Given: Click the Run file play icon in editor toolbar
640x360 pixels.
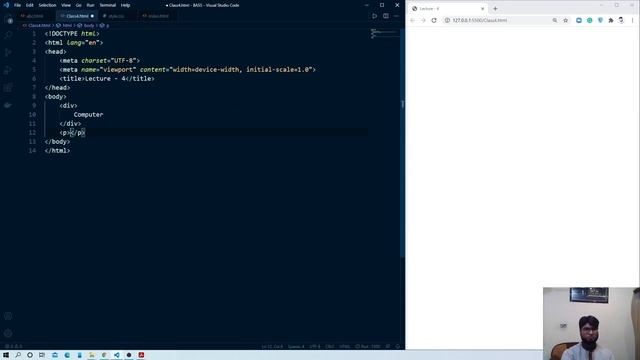Looking at the screenshot, I should (x=374, y=16).
